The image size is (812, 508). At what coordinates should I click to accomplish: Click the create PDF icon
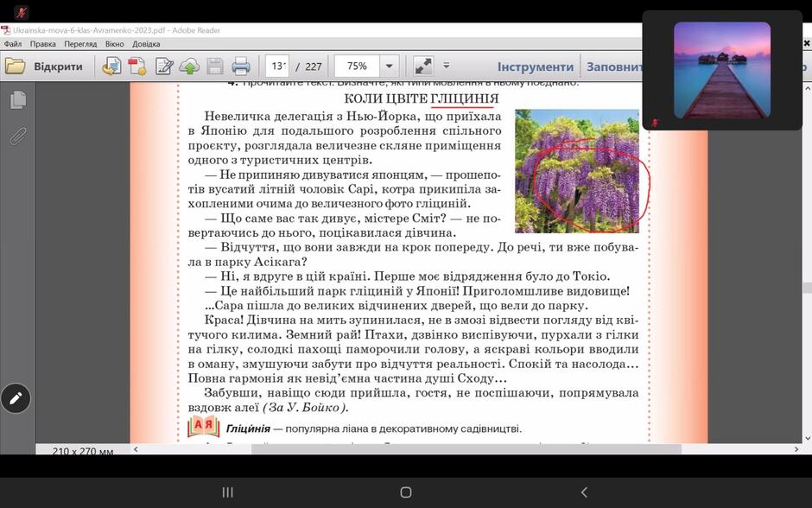pos(137,67)
